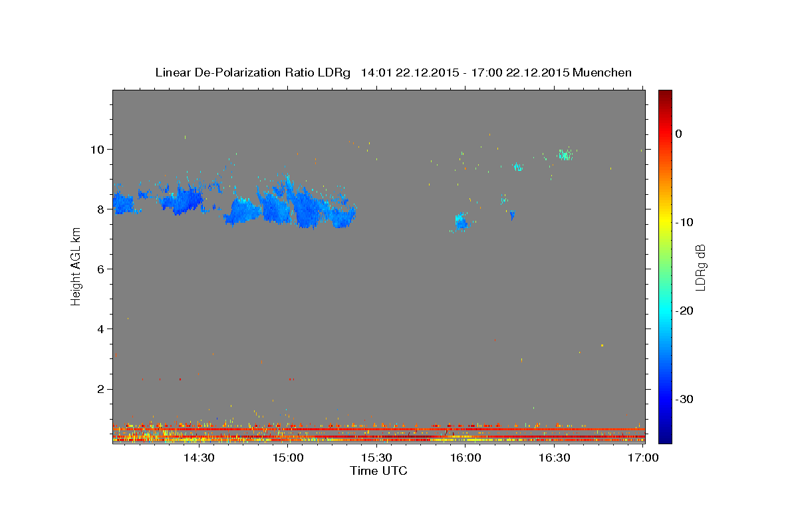
Task: Click the colorbar value -30
Action: pos(684,399)
